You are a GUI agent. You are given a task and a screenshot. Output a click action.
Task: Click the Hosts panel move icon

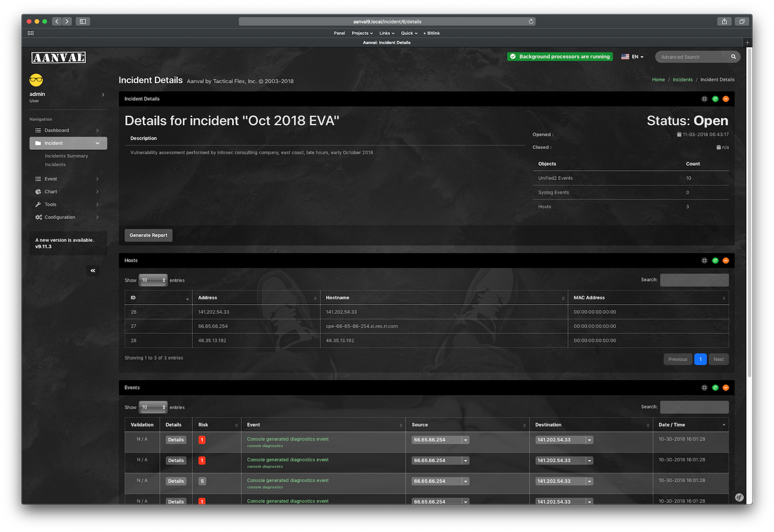[x=704, y=260]
